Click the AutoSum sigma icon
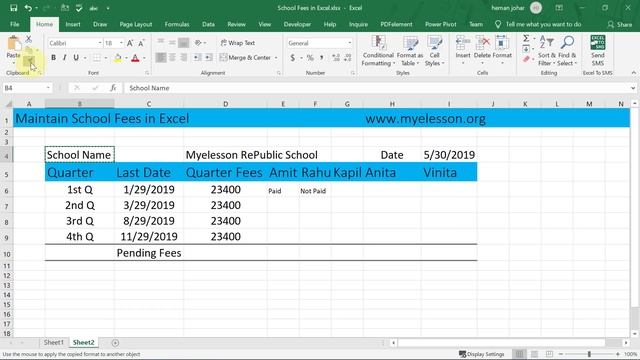Image resolution: width=640 pixels, height=360 pixels. click(x=526, y=38)
